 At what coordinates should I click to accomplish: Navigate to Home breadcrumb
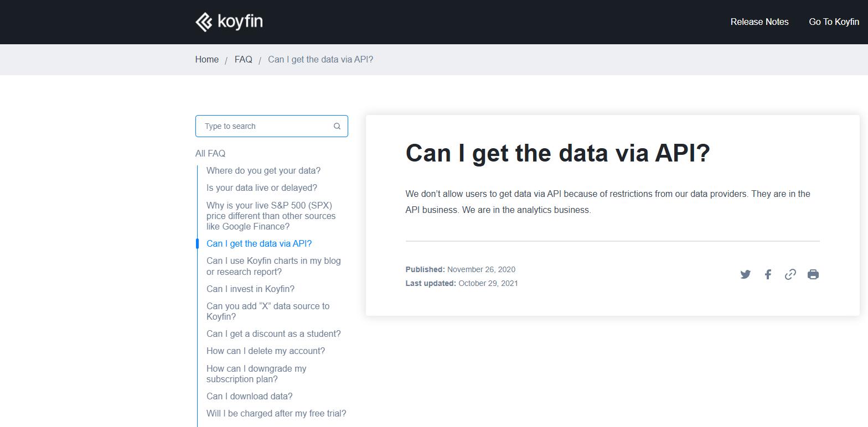pos(206,59)
